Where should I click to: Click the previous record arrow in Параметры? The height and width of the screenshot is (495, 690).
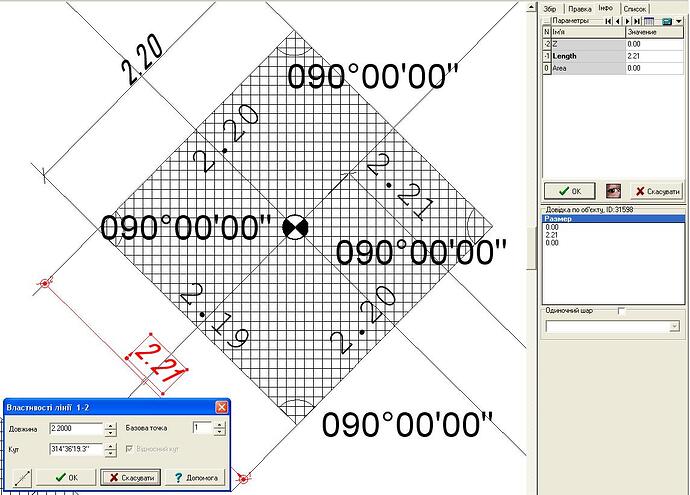pos(618,21)
